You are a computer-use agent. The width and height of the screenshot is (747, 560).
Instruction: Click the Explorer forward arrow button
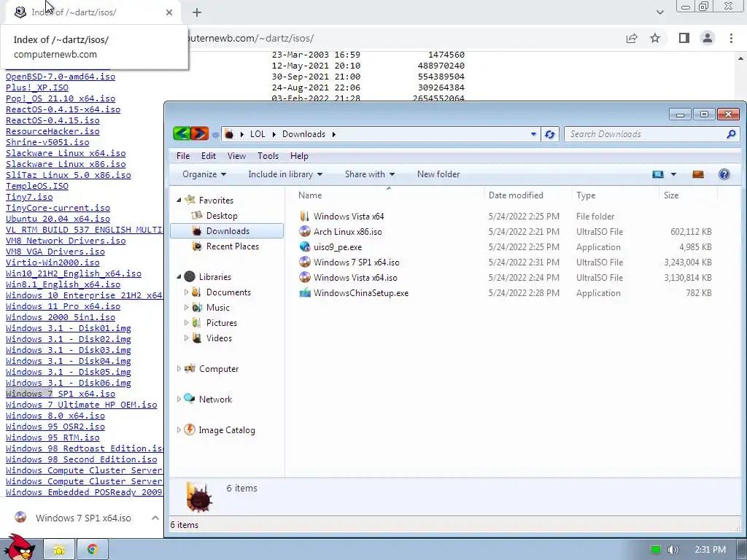tap(200, 134)
